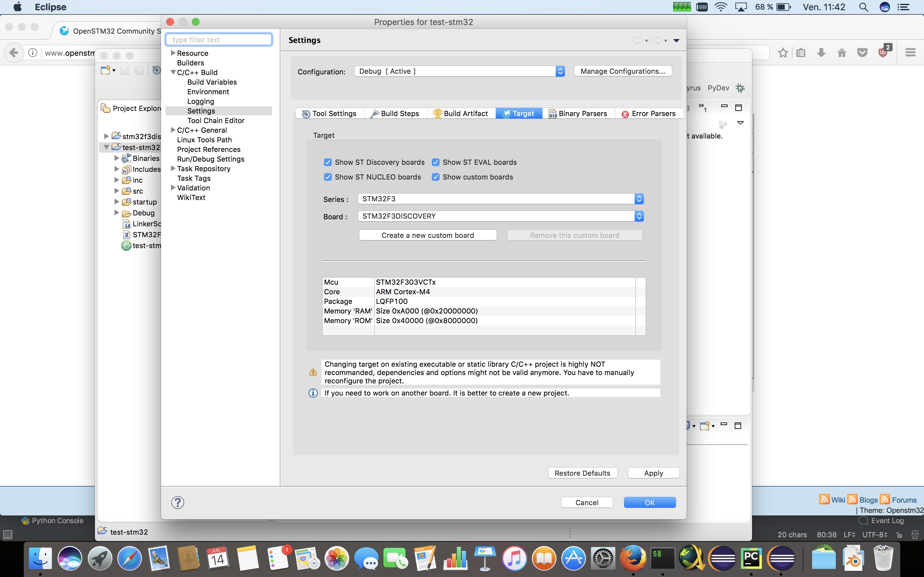The image size is (924, 577).
Task: Open the Build Artifact tab
Action: tap(461, 113)
